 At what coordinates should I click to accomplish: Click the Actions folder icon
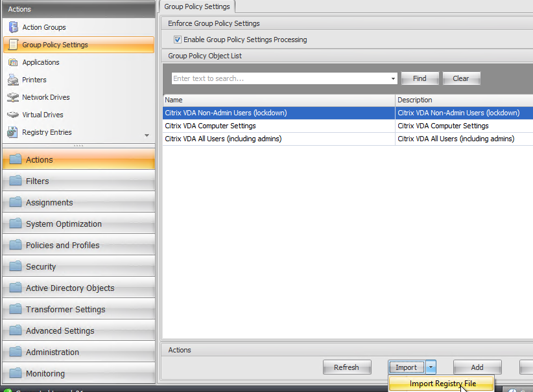point(16,159)
